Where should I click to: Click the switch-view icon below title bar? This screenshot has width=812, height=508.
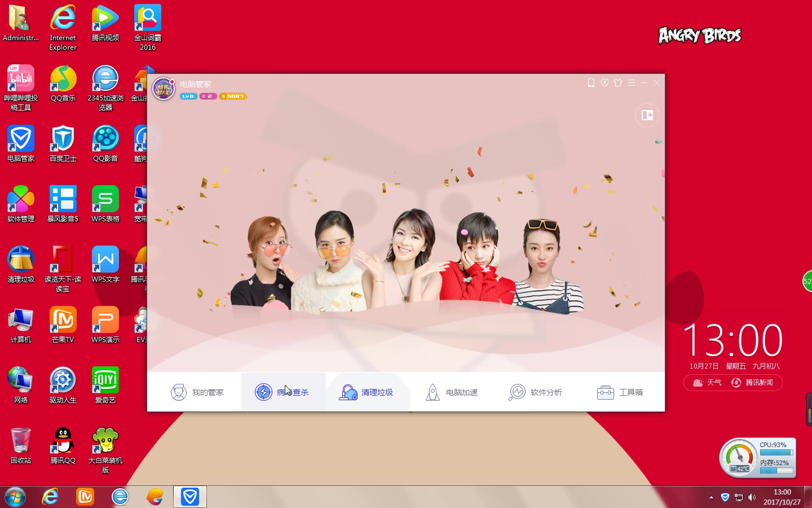coord(647,115)
